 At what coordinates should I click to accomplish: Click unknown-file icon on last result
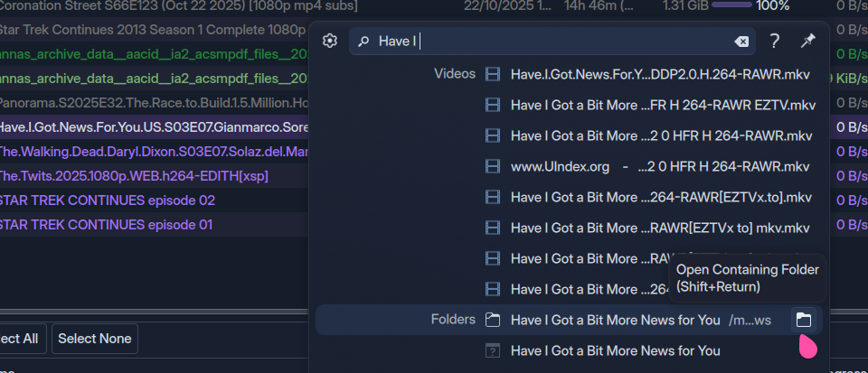tap(493, 350)
